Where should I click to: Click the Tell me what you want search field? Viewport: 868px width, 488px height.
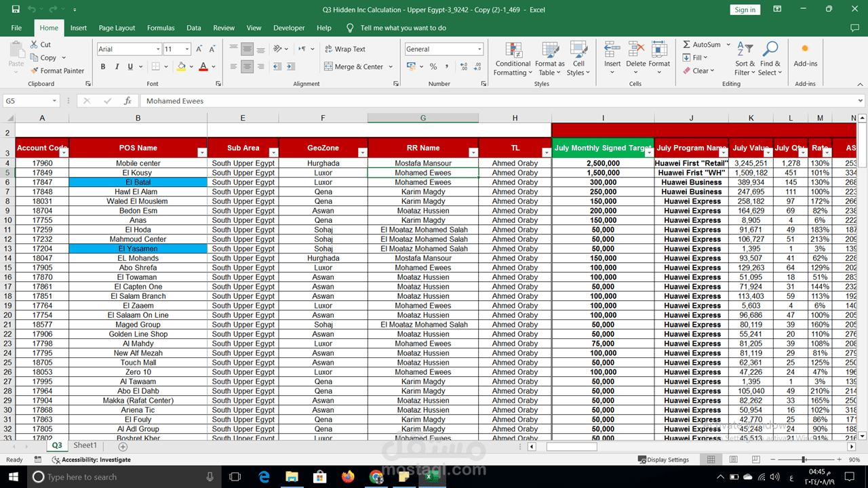403,28
